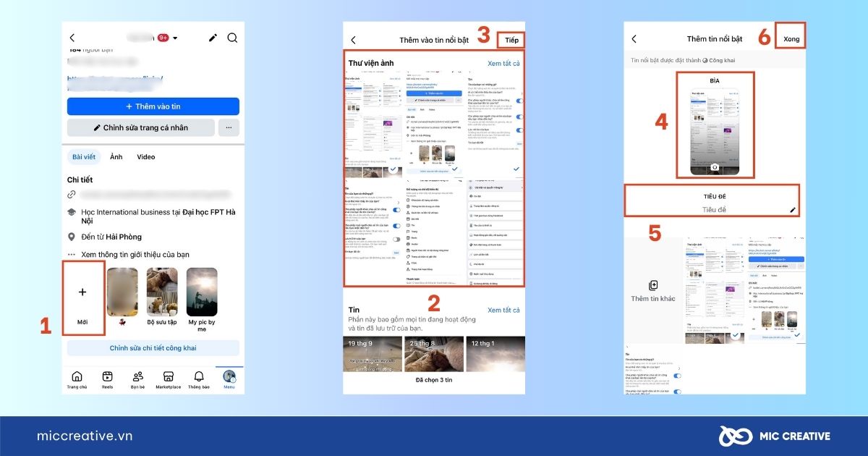Tap the Chi tiết heading on profile
868x456 pixels.
[80, 180]
